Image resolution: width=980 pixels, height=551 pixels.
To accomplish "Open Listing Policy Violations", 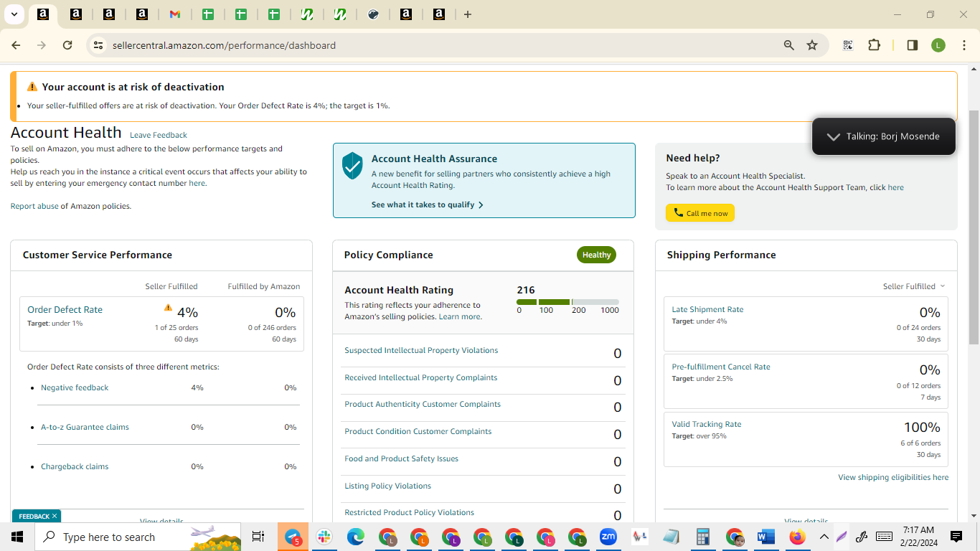I will 387,486.
